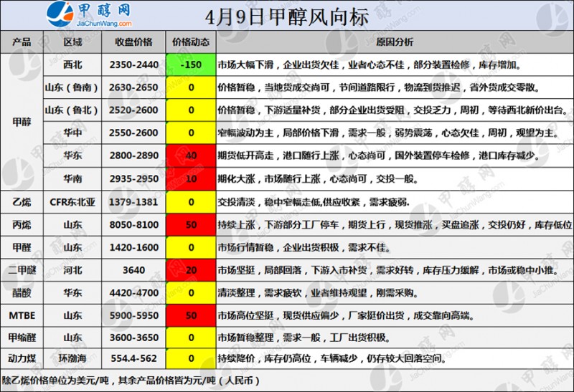574x392 pixels.
Task: Select analysis text 市场大幅下滑，企业出货欠佳
Action: [x=278, y=64]
